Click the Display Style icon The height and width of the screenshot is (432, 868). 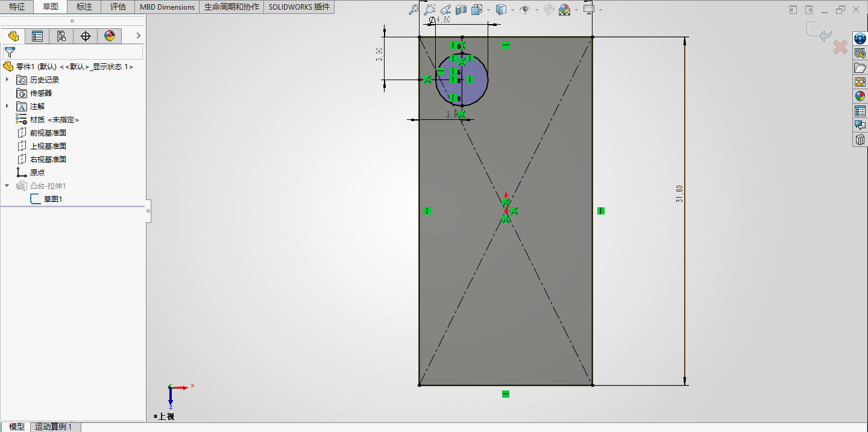click(x=501, y=10)
